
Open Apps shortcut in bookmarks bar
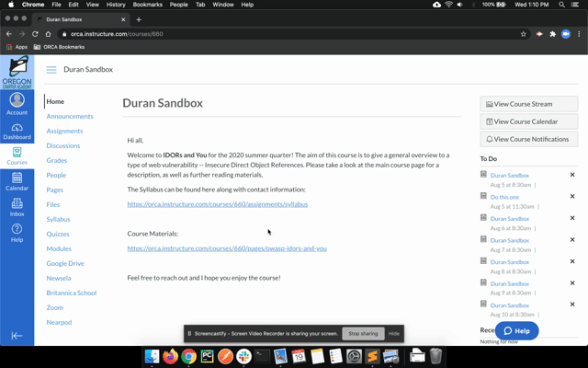(x=17, y=47)
